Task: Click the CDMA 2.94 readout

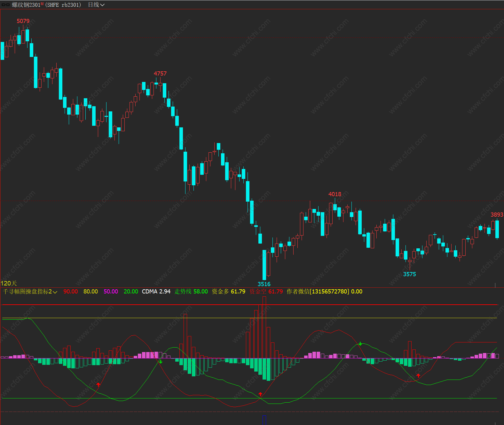Action: 156,292
